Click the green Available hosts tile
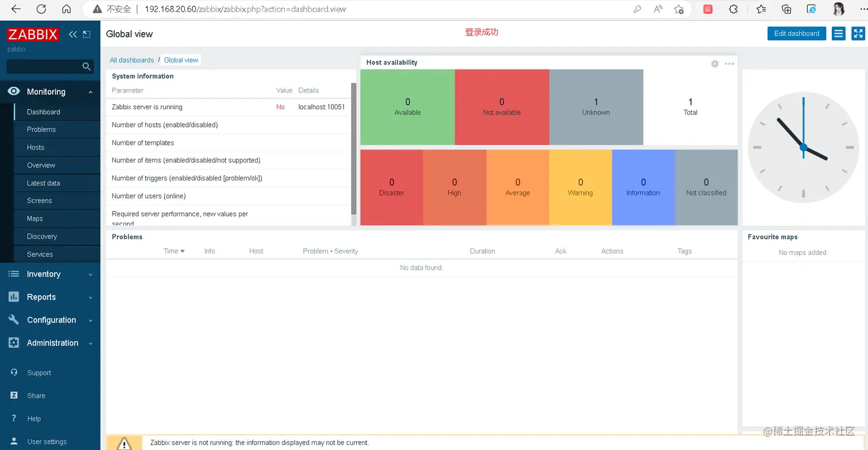The height and width of the screenshot is (450, 868). (408, 107)
